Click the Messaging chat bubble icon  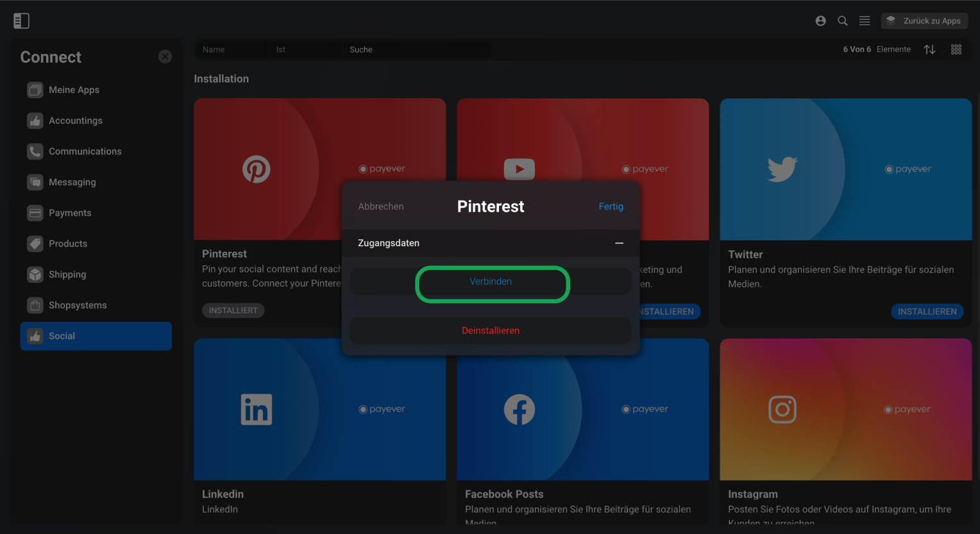point(35,182)
